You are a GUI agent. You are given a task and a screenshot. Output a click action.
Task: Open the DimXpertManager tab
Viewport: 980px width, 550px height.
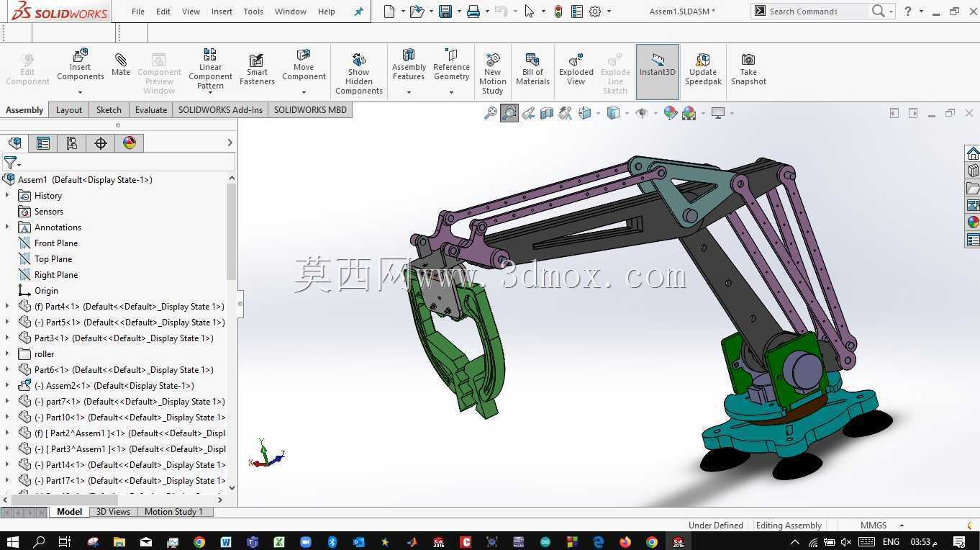[x=101, y=143]
